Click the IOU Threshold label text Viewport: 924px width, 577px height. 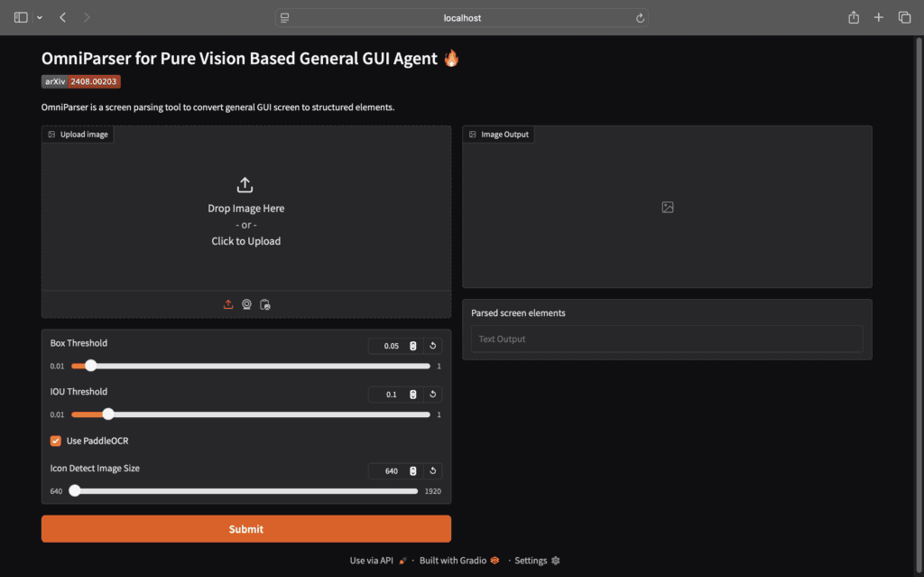[x=79, y=391]
